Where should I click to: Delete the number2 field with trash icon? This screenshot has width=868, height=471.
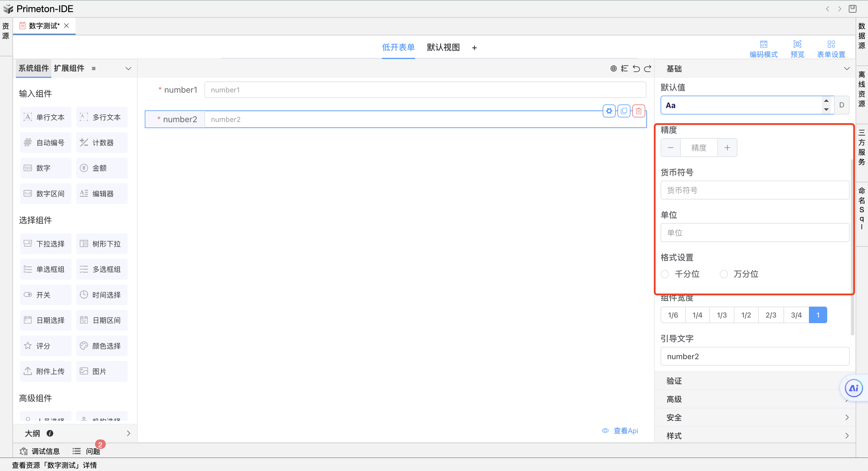638,111
